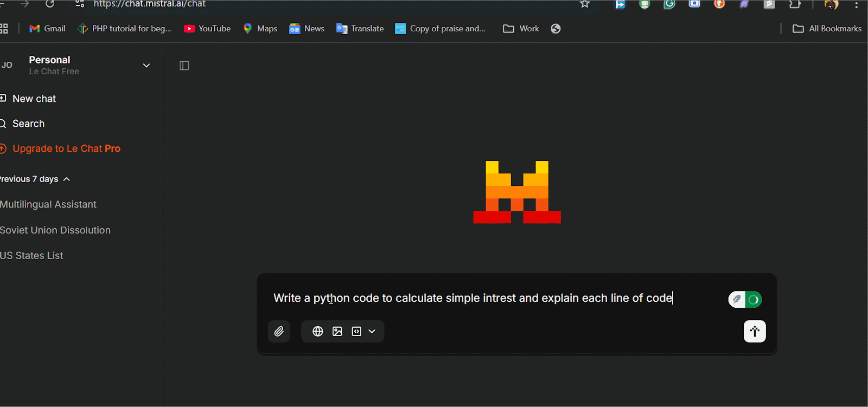Open the Personal workspace dropdown chevron
The image size is (868, 407).
146,66
